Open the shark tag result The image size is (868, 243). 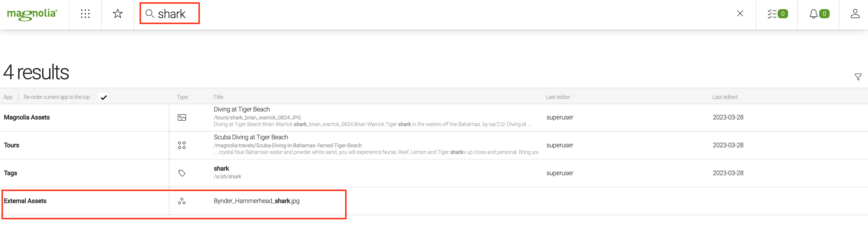click(221, 169)
